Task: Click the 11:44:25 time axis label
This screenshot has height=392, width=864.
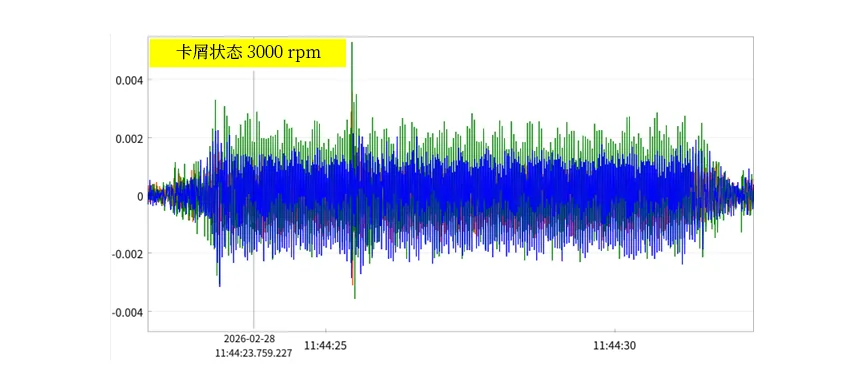Action: (x=325, y=346)
